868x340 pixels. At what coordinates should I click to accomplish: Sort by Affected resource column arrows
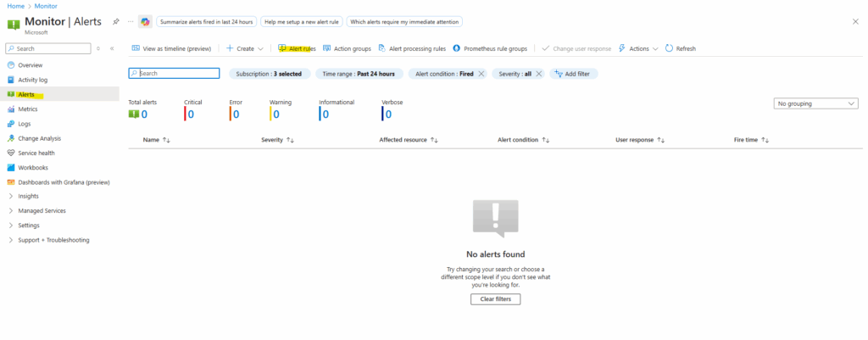(x=434, y=140)
